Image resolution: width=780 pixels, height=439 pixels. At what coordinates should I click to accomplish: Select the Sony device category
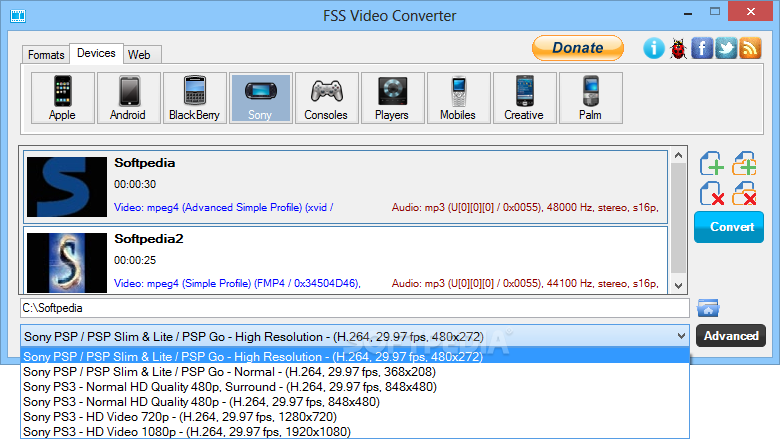point(261,98)
